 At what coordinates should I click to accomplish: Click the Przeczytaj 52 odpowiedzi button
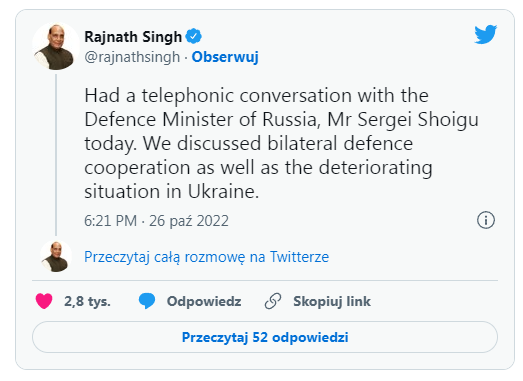[x=265, y=337]
